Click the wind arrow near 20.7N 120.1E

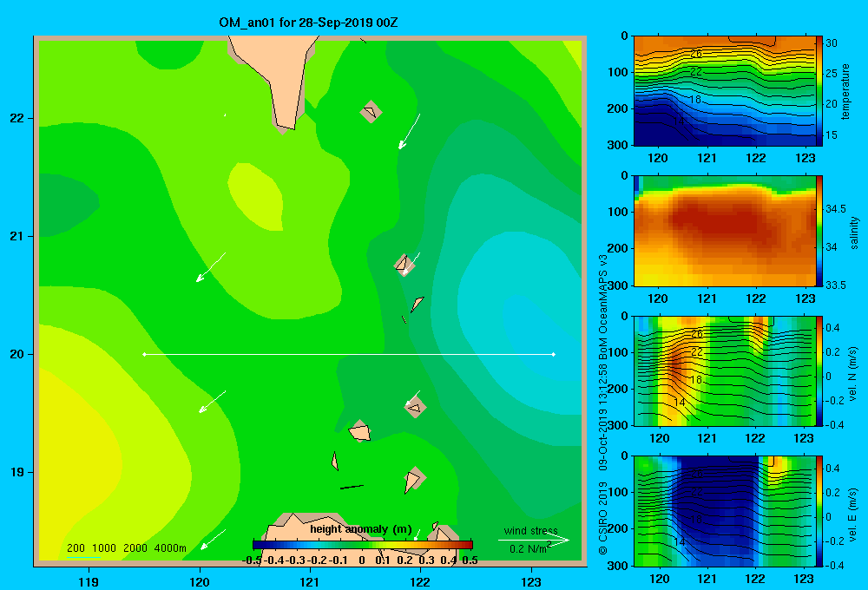[x=211, y=267]
